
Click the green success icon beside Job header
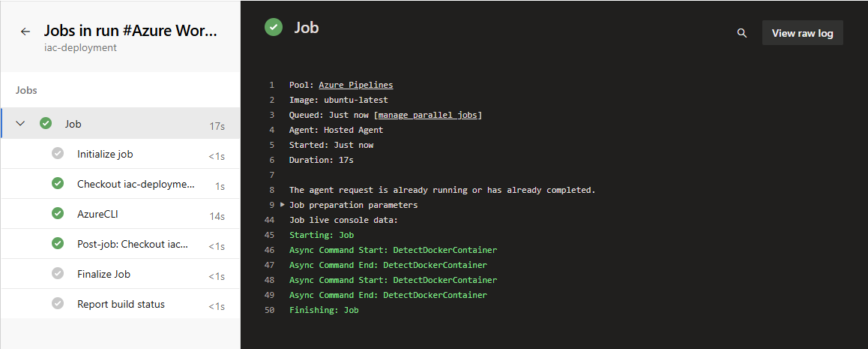point(274,27)
